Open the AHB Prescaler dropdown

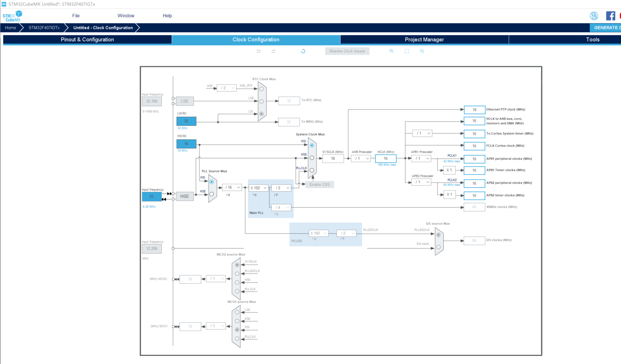[x=361, y=159]
